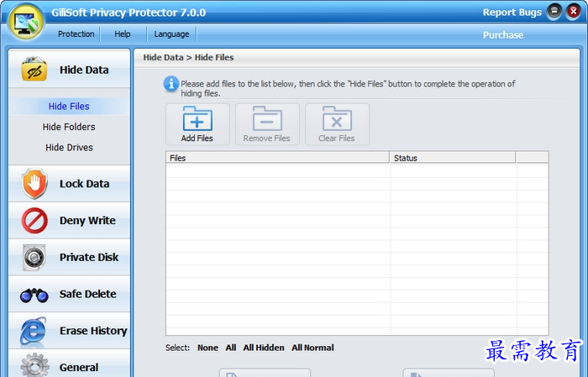Click the Hide Data > Hide Files breadcrumb
Viewport: 588px width, 377px height.
[188, 57]
